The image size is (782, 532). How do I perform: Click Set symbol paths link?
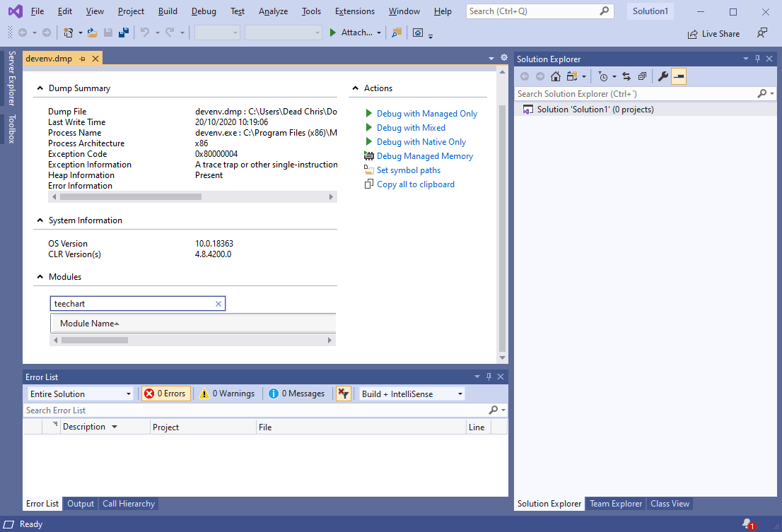[409, 170]
